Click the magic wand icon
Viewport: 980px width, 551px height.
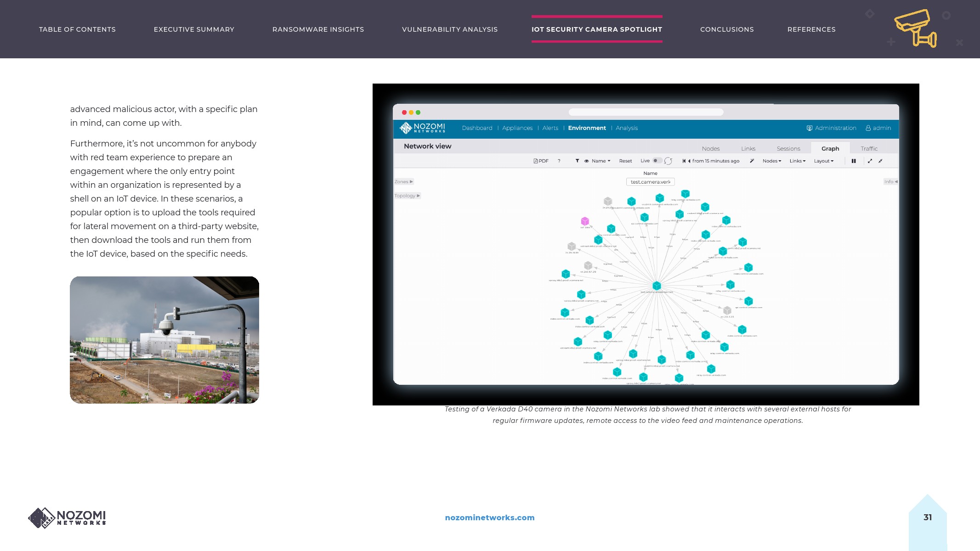752,161
